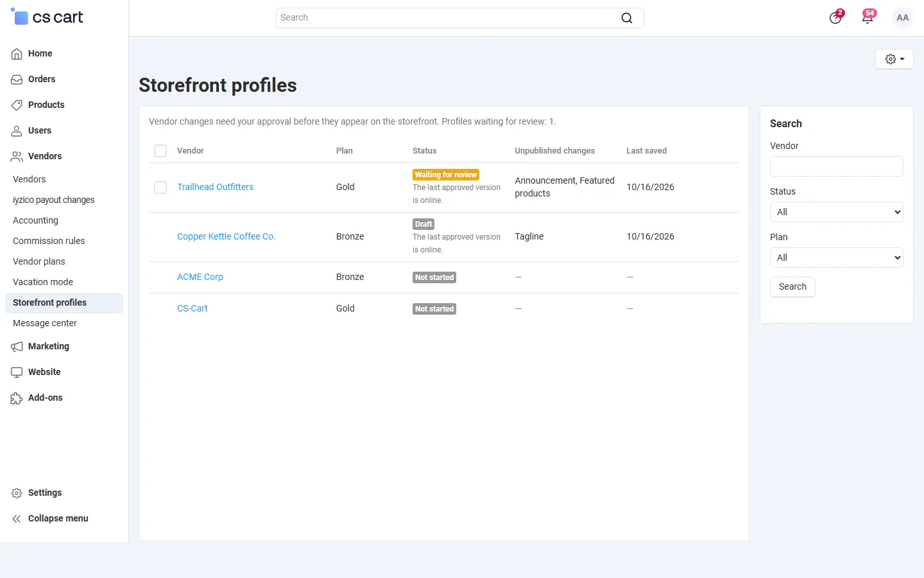Screen dimensions: 924x578
Task: Click the cs cart logo
Action: point(47,17)
